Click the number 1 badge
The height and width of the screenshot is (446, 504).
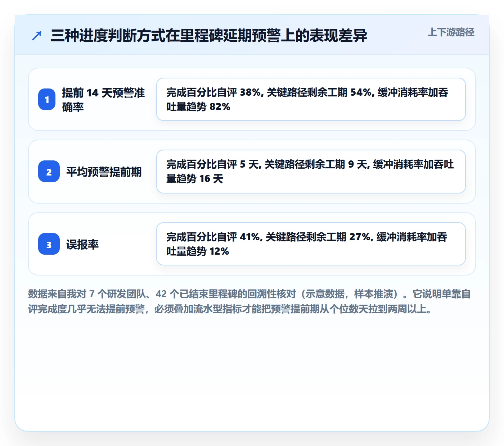pyautogui.click(x=47, y=99)
